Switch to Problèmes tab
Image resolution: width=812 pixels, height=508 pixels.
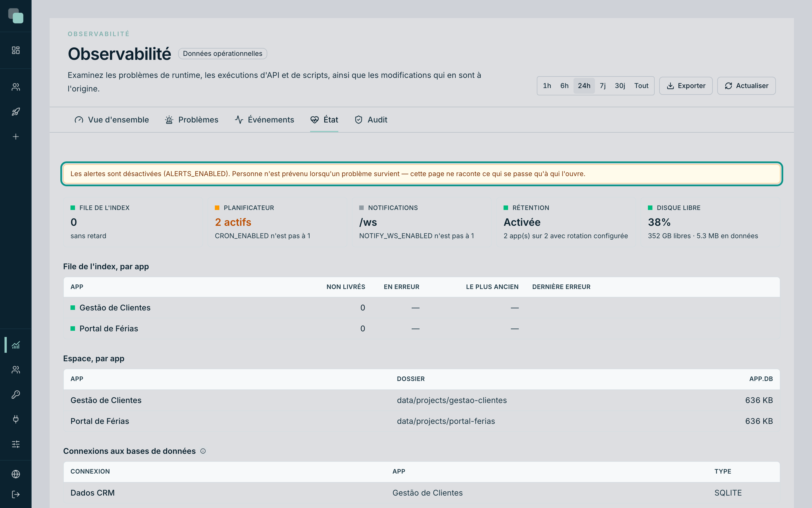192,120
